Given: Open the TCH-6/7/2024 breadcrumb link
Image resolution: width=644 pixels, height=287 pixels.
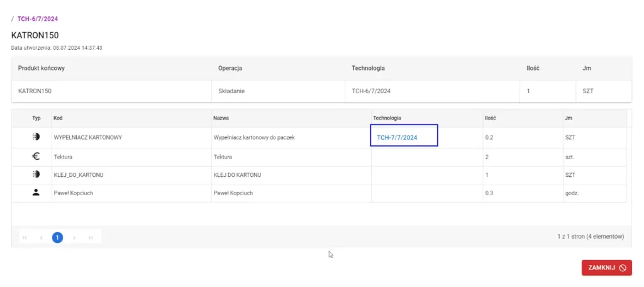Looking at the screenshot, I should [37, 19].
